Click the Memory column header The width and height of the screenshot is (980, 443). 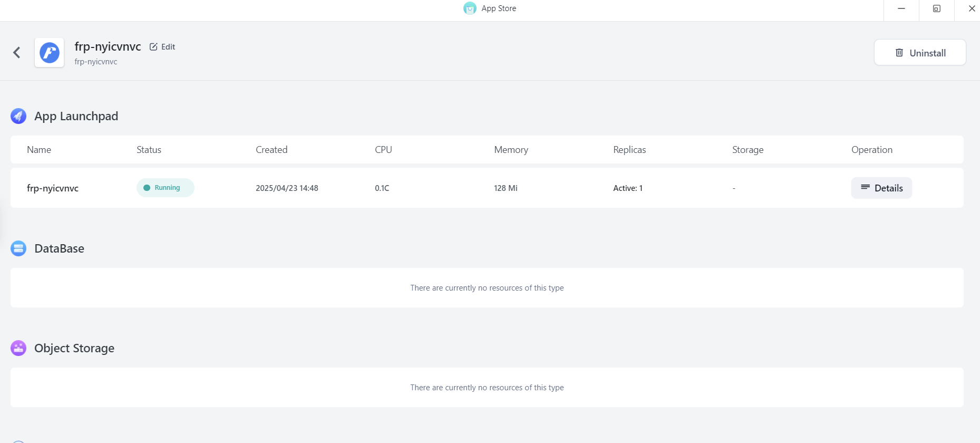tap(511, 150)
